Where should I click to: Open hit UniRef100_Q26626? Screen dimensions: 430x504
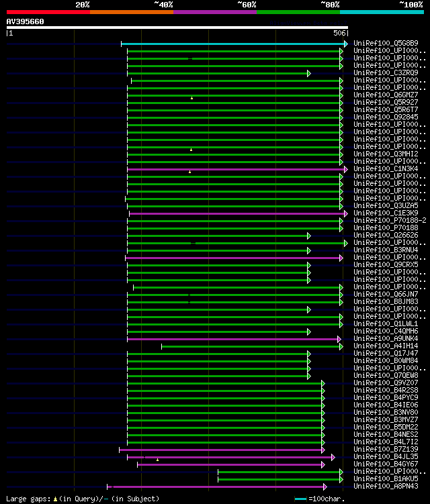386,236
